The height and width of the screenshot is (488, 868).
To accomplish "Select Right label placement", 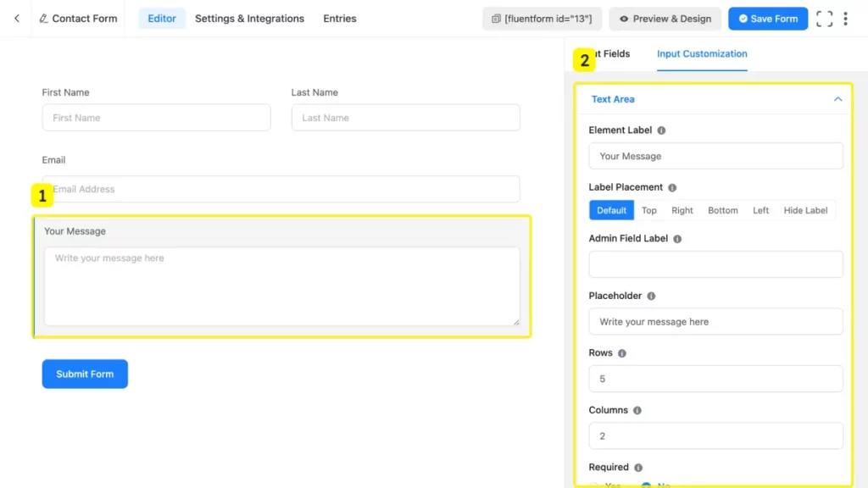I will [682, 210].
